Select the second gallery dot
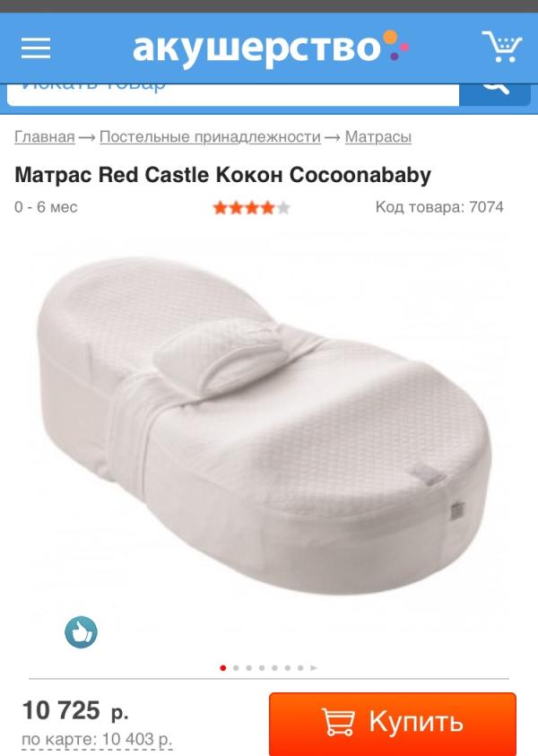This screenshot has height=756, width=538. [x=236, y=668]
